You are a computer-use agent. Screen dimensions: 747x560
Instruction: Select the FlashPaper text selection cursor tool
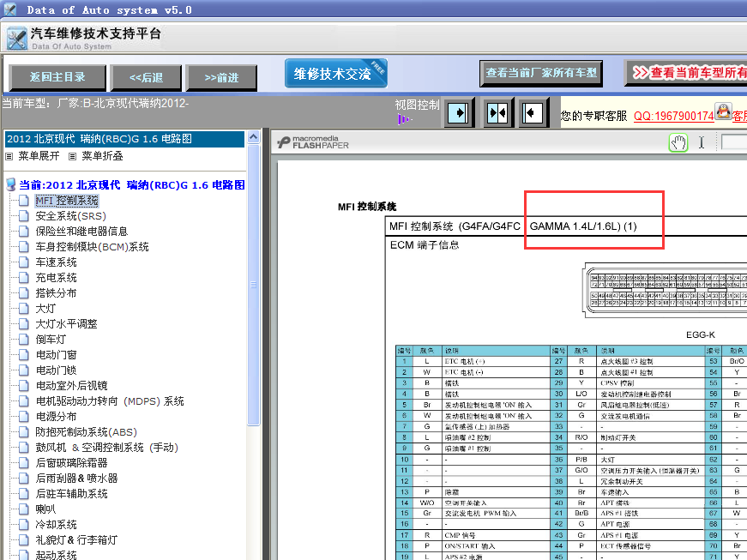tap(702, 142)
